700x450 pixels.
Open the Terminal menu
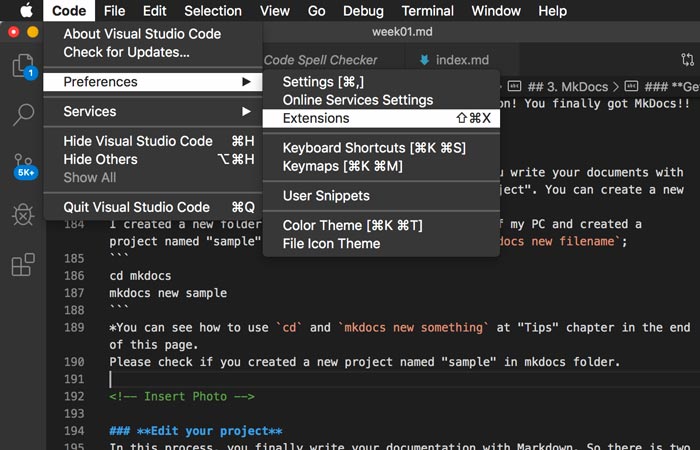click(427, 10)
